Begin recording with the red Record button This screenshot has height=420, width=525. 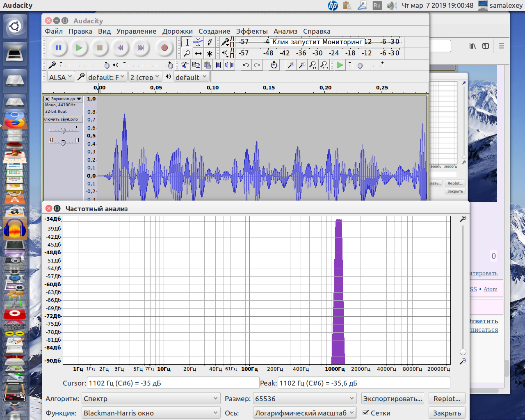pos(164,48)
